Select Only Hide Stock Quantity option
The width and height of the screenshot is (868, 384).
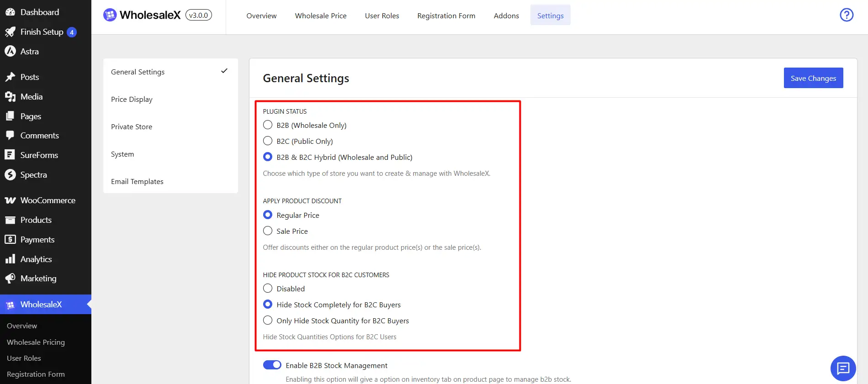pos(268,321)
